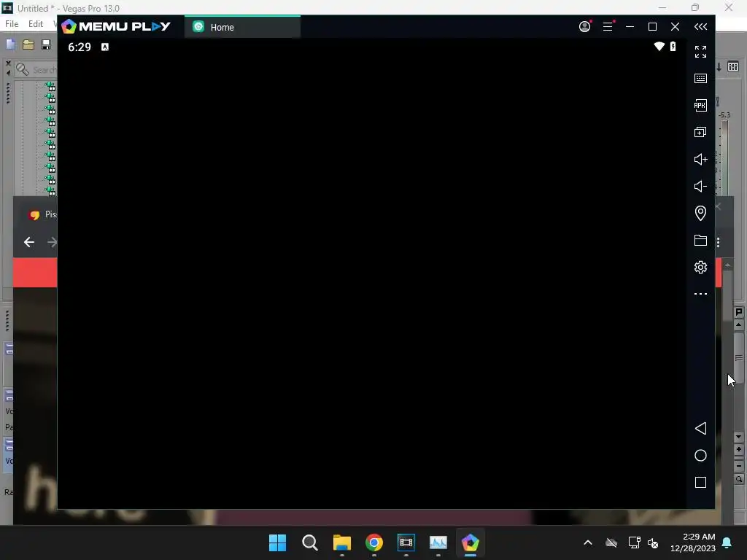Image resolution: width=747 pixels, height=560 pixels.
Task: Show more sidebar tools via three dots
Action: tap(700, 294)
